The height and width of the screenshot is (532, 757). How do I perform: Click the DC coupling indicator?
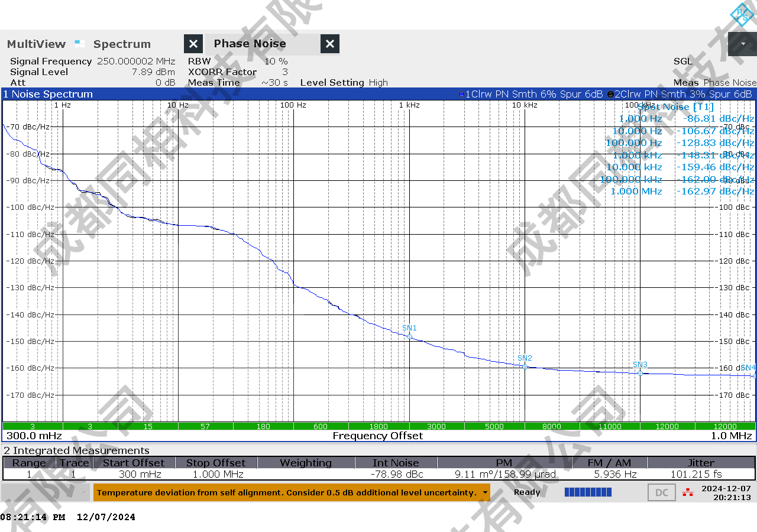click(662, 492)
